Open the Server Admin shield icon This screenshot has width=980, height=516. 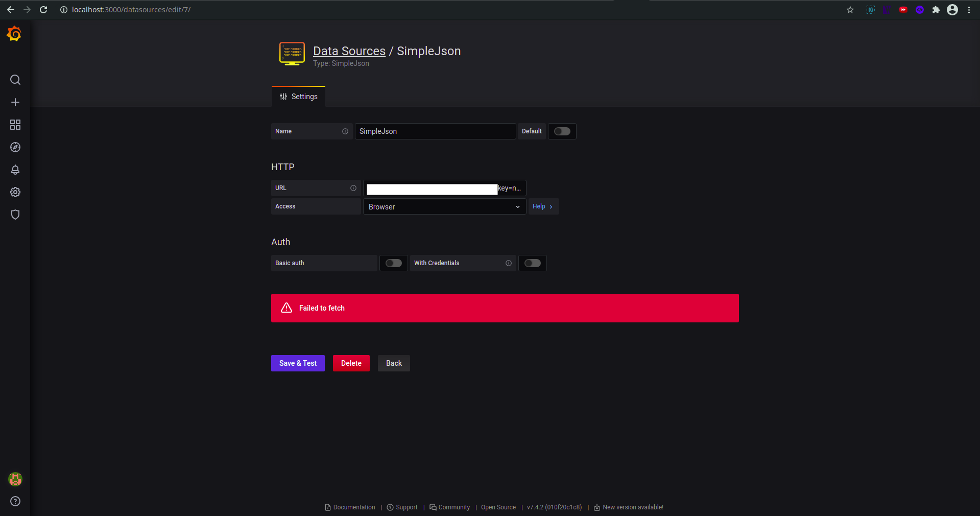[x=15, y=215]
